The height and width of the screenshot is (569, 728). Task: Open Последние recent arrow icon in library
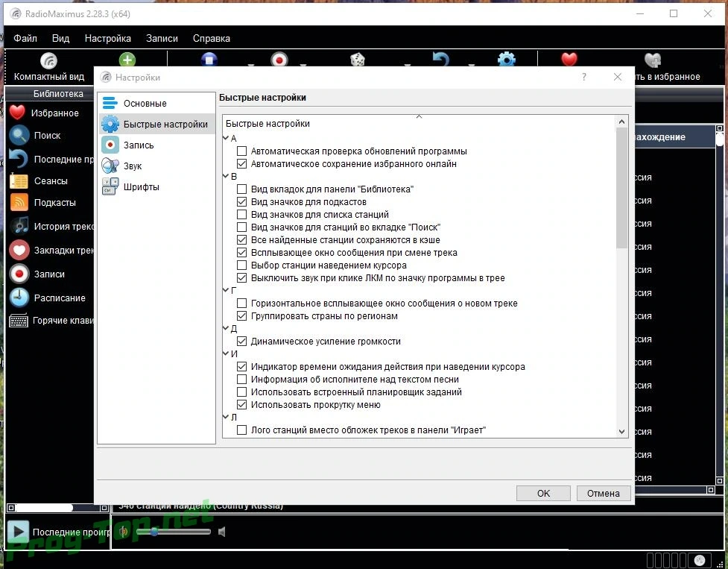pyautogui.click(x=19, y=159)
